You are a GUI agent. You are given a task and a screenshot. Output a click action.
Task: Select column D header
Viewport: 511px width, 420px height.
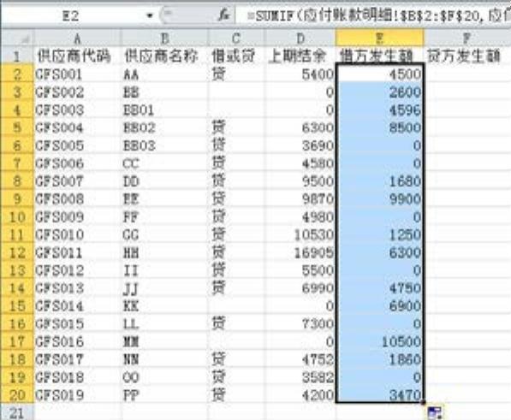(x=300, y=38)
